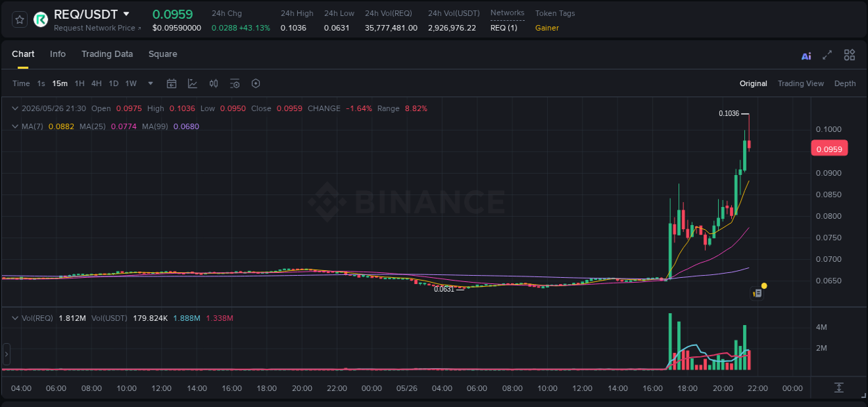Collapse the MA indicator row chevron

[x=15, y=126]
